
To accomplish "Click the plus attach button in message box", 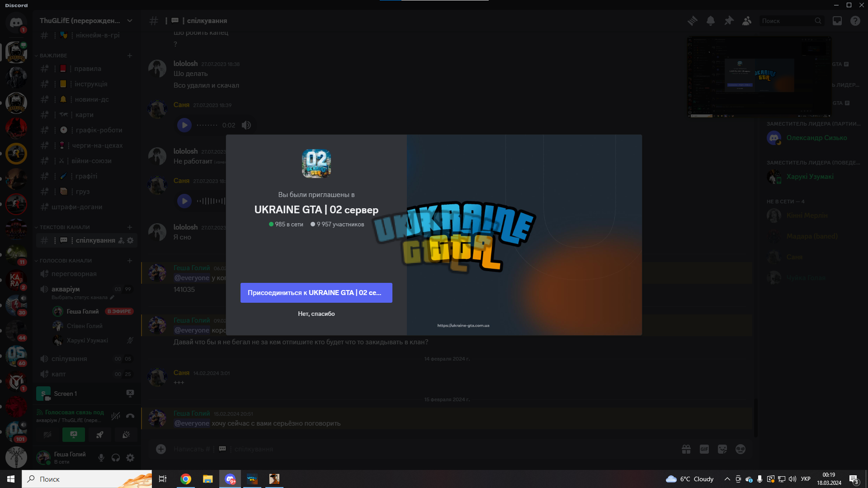I will (x=161, y=449).
